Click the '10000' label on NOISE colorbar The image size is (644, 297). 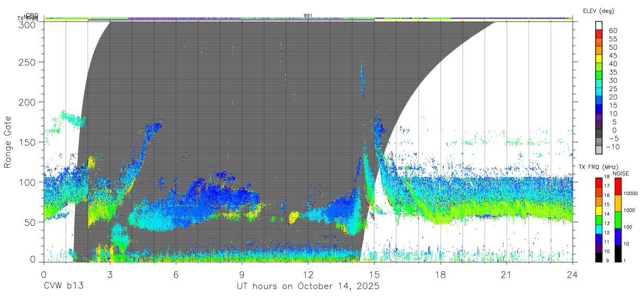pos(631,193)
